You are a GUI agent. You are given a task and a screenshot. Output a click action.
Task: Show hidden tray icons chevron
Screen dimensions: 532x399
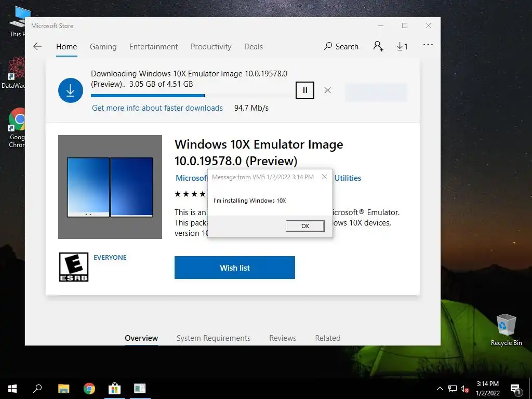point(440,389)
